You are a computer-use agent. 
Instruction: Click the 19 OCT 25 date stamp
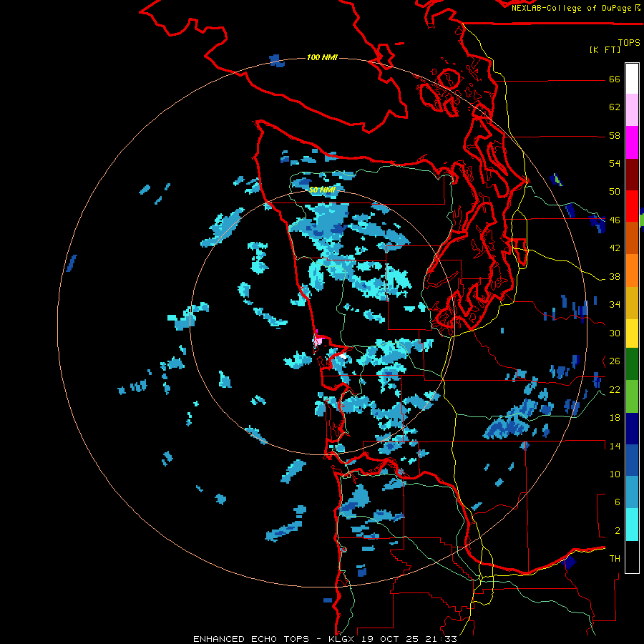tap(390, 639)
